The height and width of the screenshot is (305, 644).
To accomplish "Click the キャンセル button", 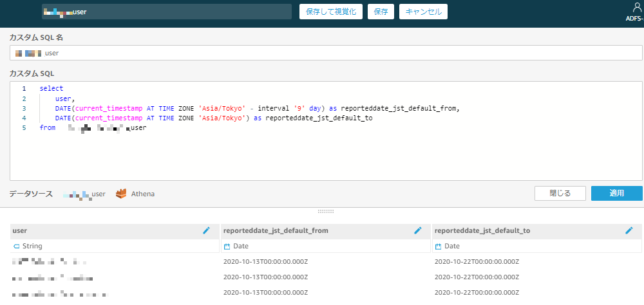I will click(424, 12).
